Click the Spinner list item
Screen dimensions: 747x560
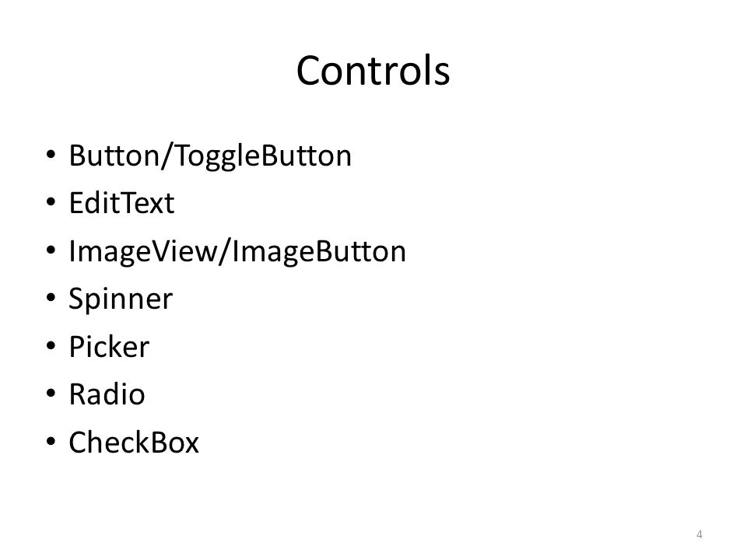coord(121,299)
